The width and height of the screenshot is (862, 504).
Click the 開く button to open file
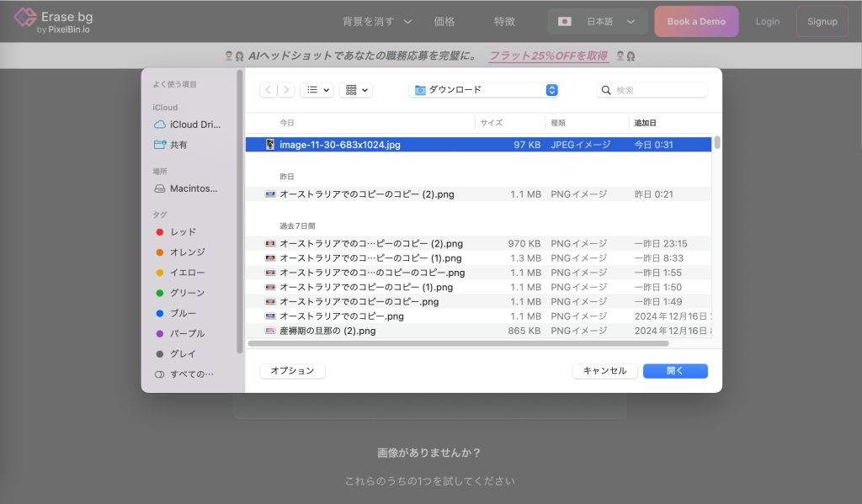(675, 371)
